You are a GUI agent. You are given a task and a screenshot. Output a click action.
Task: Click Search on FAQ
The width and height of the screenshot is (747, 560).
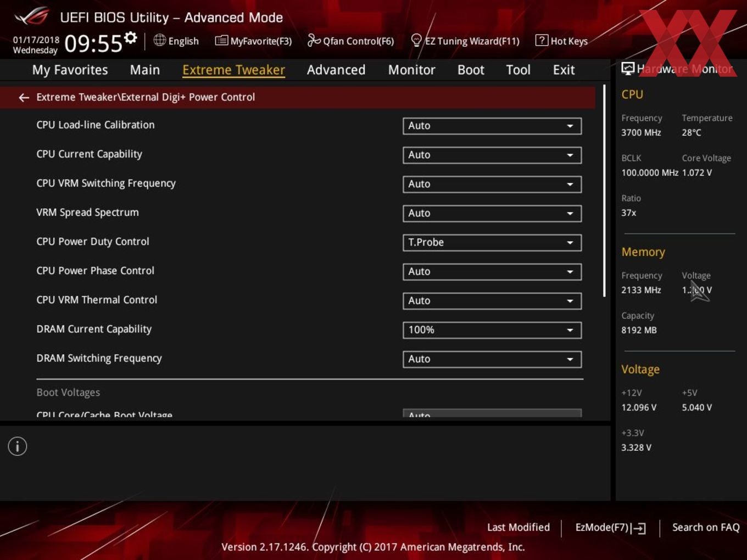tap(706, 527)
